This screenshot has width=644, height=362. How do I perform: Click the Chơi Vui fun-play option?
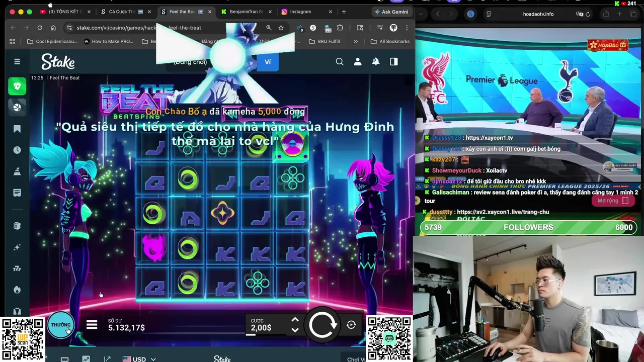356,359
